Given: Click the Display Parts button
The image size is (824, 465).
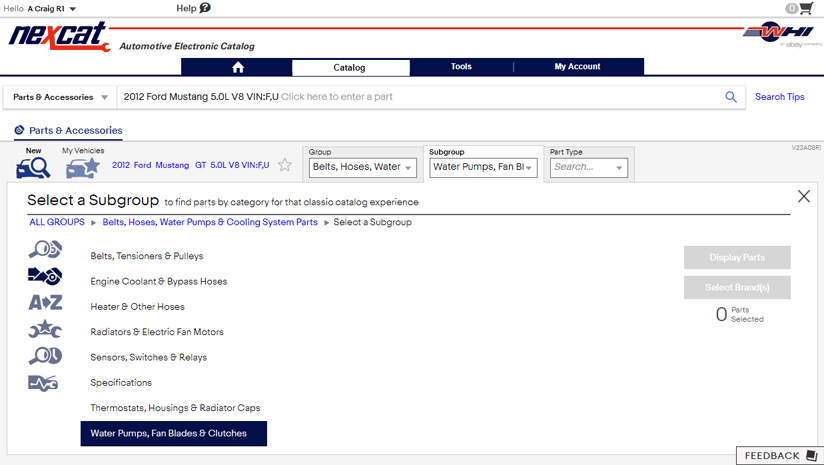Looking at the screenshot, I should point(737,257).
